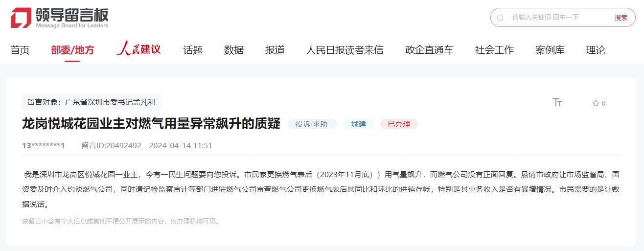Open the 报道 navigation item

click(275, 50)
